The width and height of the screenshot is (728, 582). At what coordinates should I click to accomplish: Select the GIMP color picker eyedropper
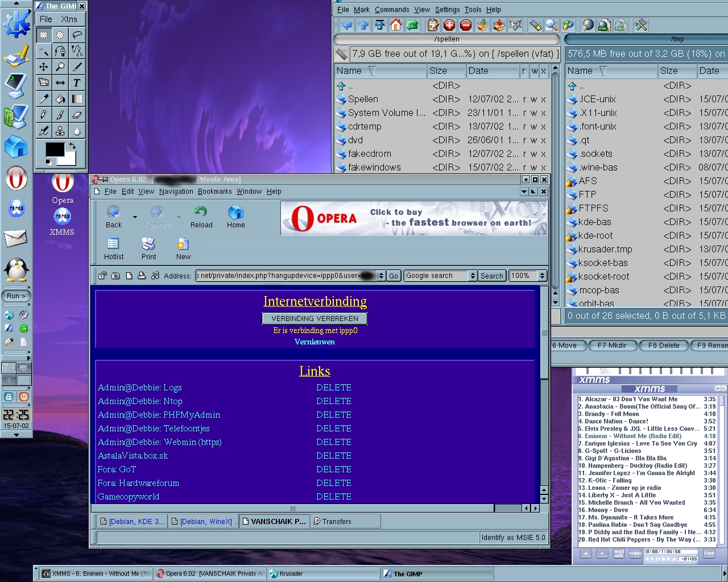44,98
